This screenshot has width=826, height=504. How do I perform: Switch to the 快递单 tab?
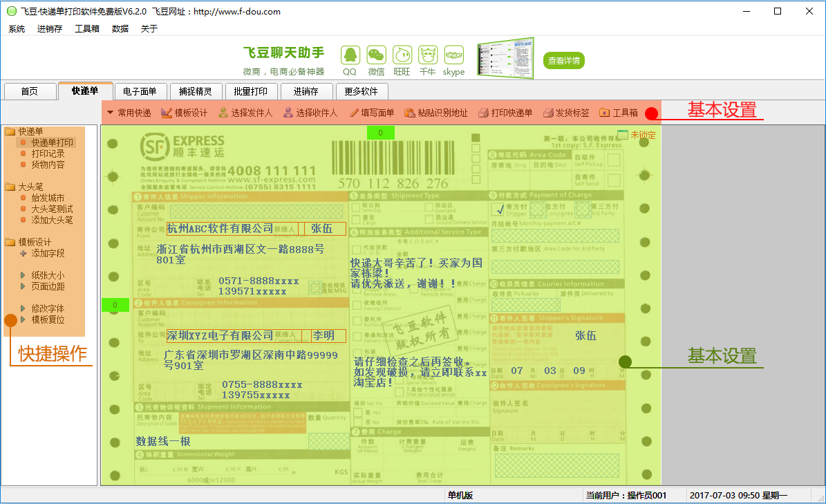click(x=85, y=91)
